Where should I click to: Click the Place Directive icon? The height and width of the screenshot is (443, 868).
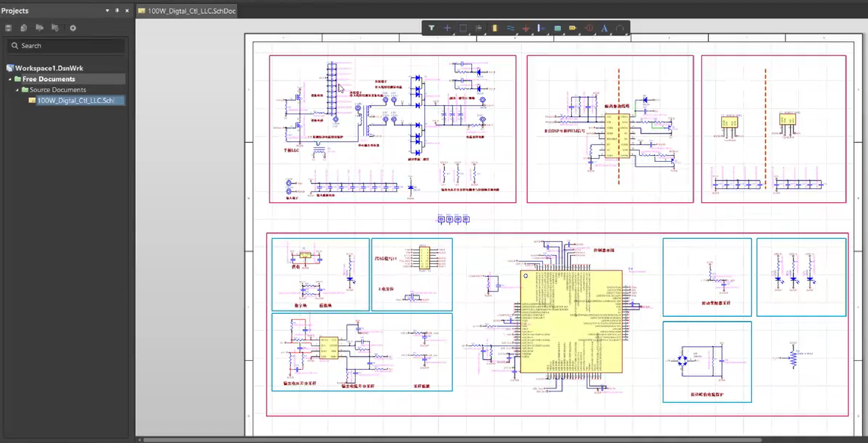pos(588,28)
